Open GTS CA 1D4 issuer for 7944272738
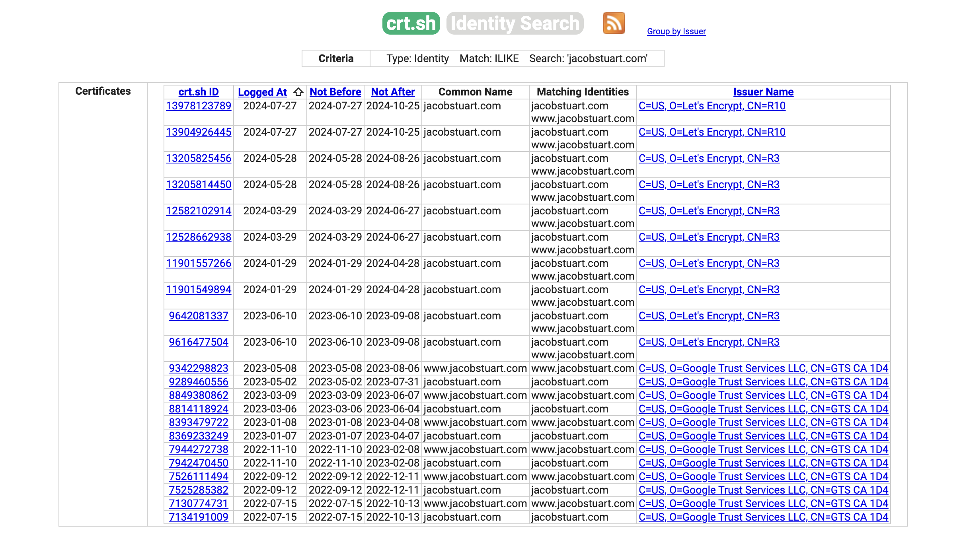Screen dimensions: 963x560 (763, 449)
